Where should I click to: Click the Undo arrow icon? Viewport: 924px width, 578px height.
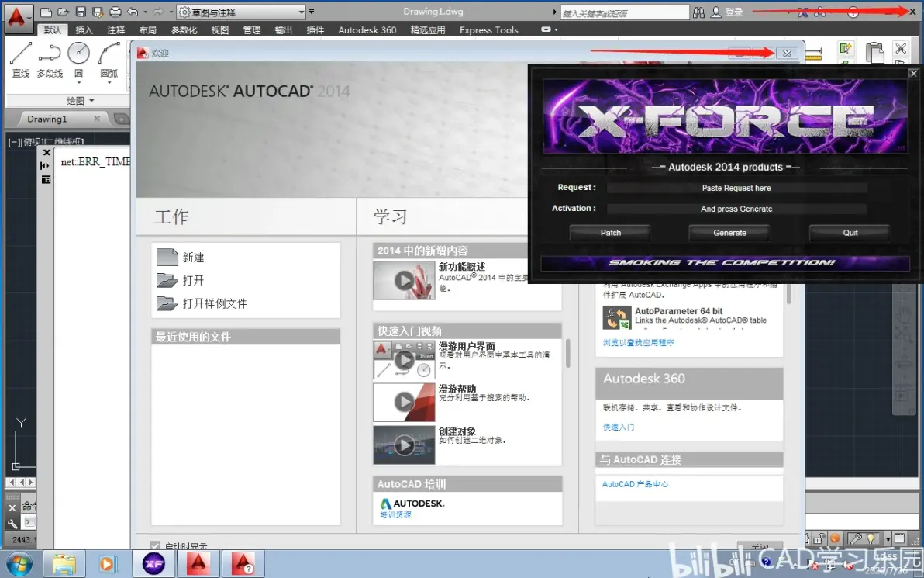[x=133, y=12]
